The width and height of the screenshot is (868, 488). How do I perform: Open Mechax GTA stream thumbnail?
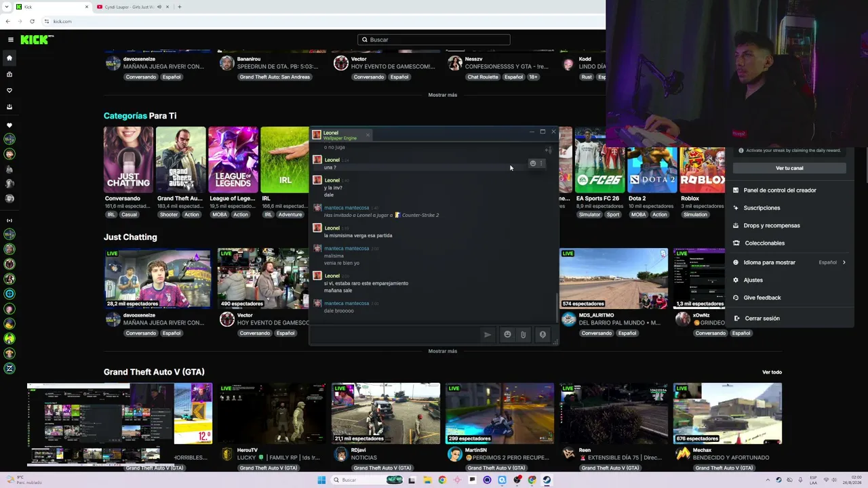click(728, 413)
